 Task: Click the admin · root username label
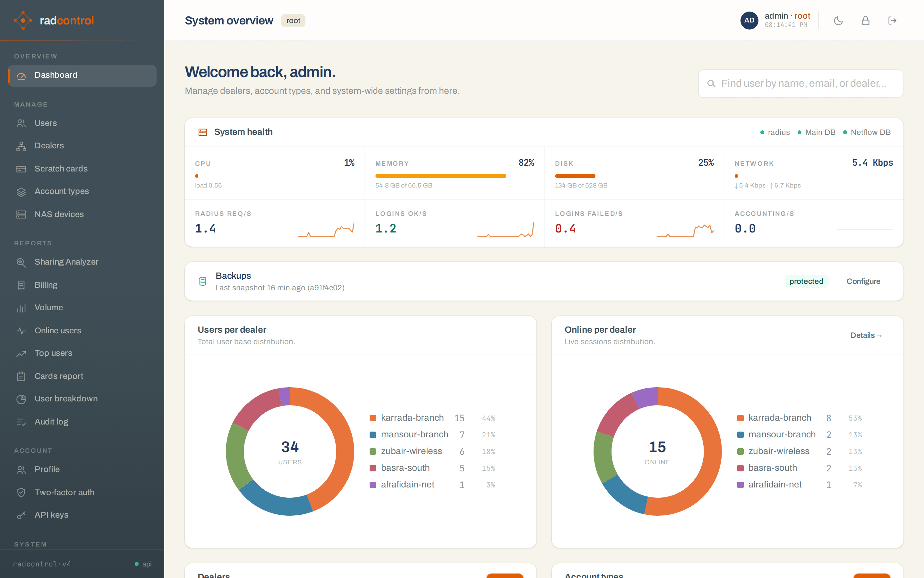pos(787,16)
